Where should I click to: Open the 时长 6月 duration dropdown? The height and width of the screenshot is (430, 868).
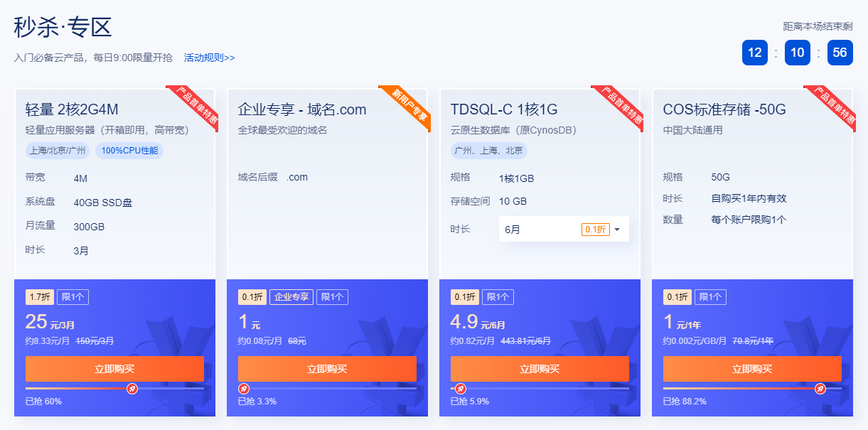tap(564, 230)
